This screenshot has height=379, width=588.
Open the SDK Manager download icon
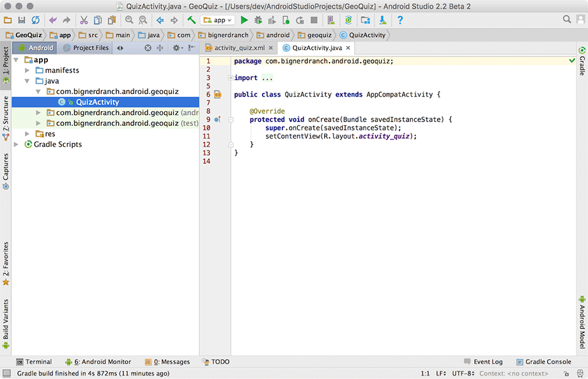[x=382, y=20]
